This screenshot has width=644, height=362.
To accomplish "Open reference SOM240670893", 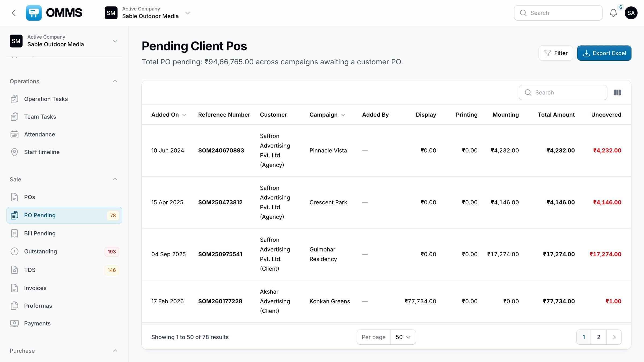I will [x=221, y=150].
